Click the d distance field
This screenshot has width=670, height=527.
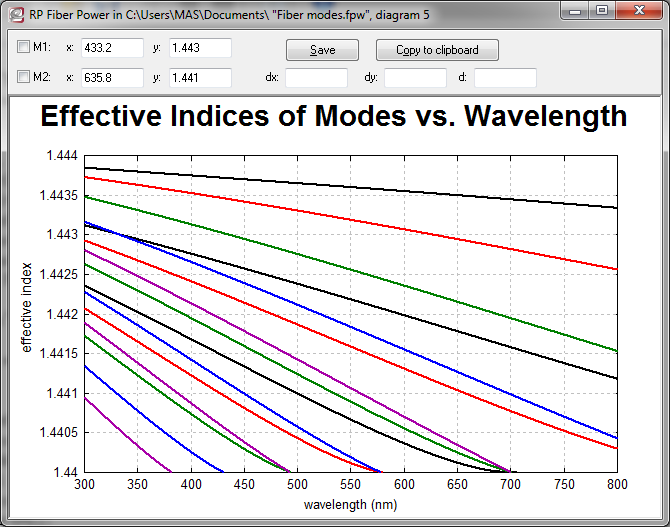click(505, 77)
